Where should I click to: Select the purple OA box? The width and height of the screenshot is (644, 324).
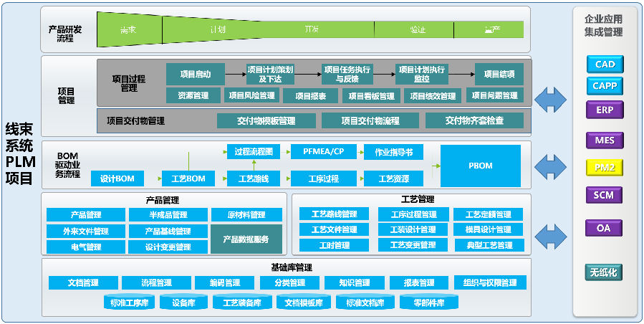(x=605, y=227)
